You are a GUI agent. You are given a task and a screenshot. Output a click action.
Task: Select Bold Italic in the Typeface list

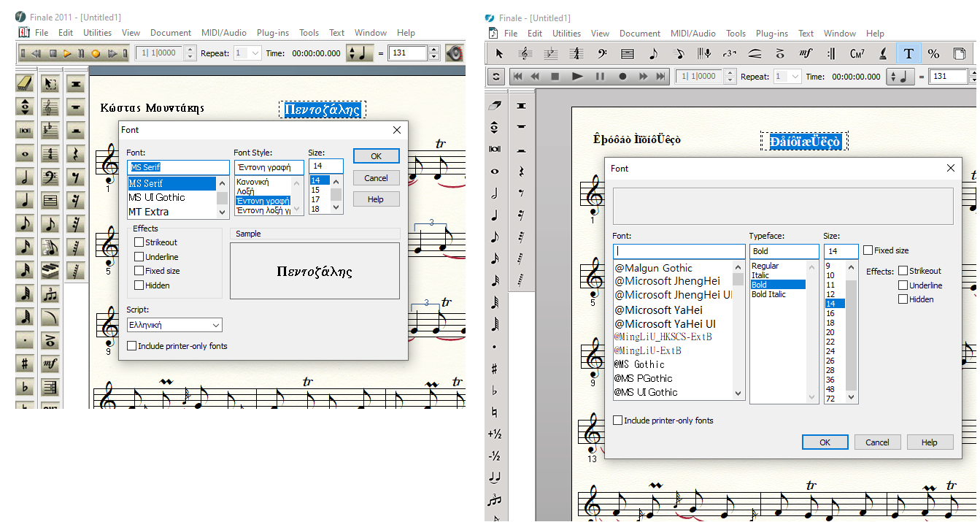click(x=768, y=294)
